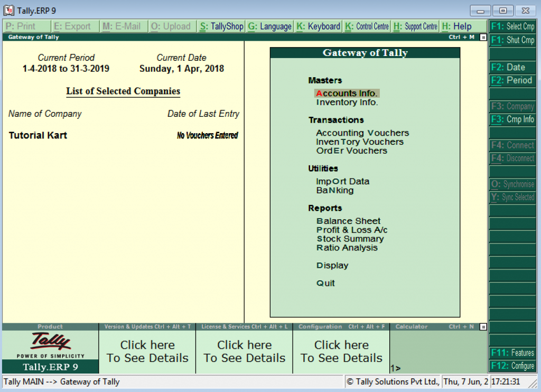Collapse the Gateway of Tally top panel box

pyautogui.click(x=483, y=38)
